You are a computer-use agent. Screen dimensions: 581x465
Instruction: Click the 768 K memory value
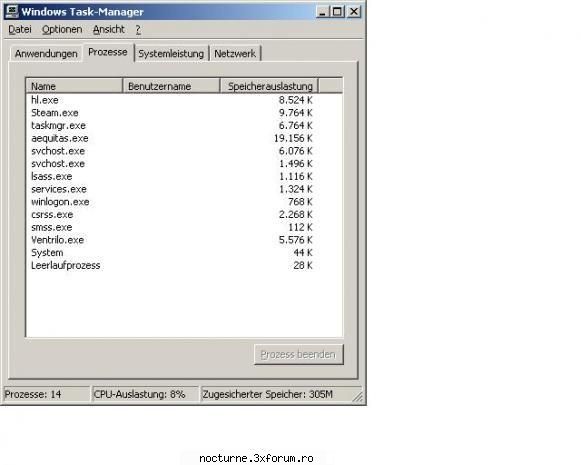click(x=300, y=202)
